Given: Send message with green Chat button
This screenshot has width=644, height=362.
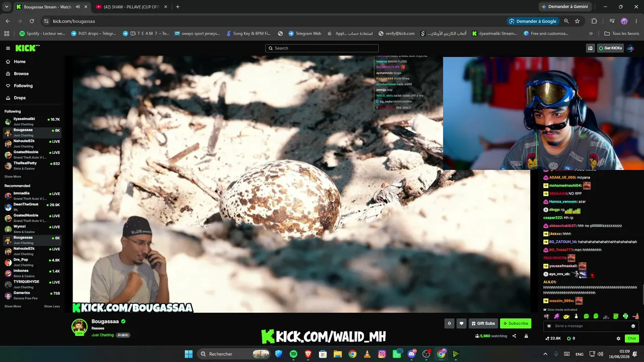Looking at the screenshot, I should click(x=631, y=338).
